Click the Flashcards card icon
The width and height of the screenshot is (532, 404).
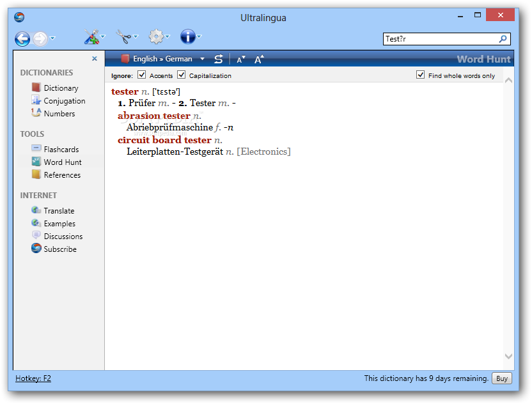[36, 148]
